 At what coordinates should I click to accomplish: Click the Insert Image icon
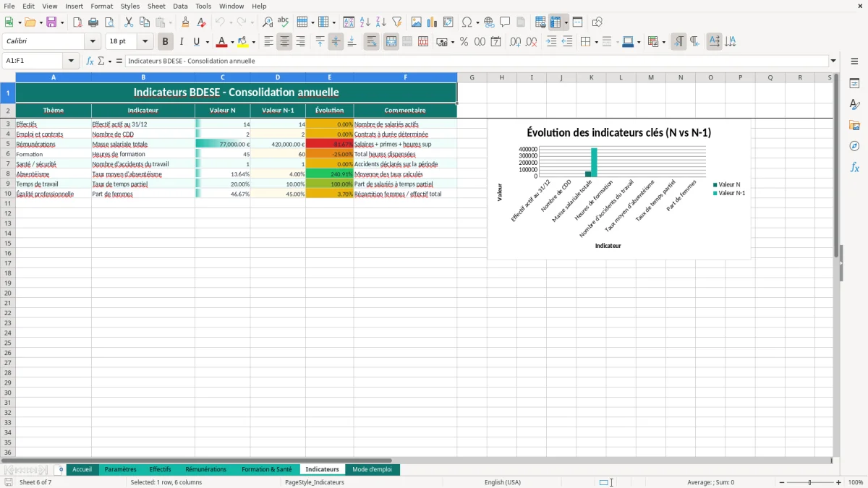[x=417, y=22]
